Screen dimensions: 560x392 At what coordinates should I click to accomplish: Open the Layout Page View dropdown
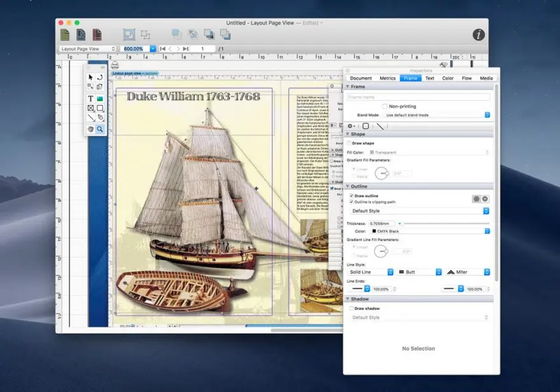(x=88, y=48)
